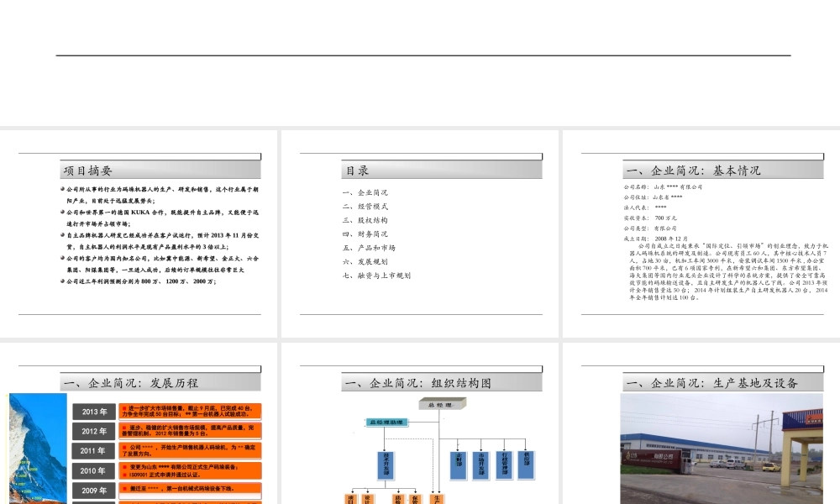
Task: Click the summary bullet mentioning 2013 年 11 月份交货
Action: coord(160,241)
